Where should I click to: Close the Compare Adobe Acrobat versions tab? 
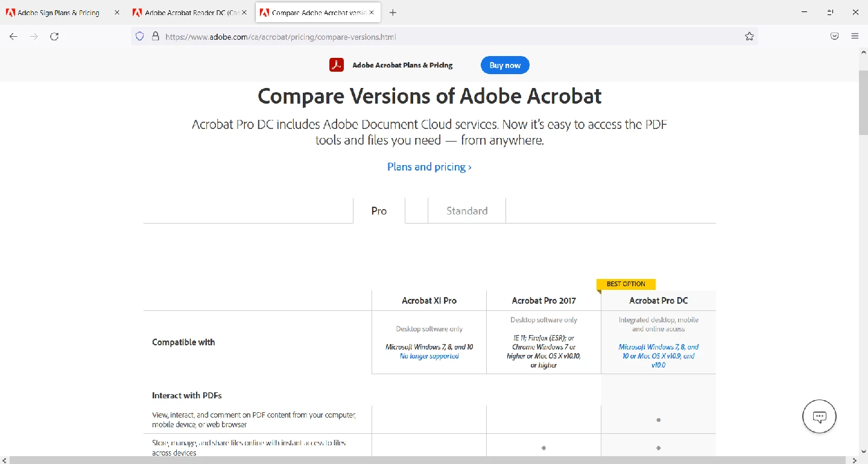[372, 12]
